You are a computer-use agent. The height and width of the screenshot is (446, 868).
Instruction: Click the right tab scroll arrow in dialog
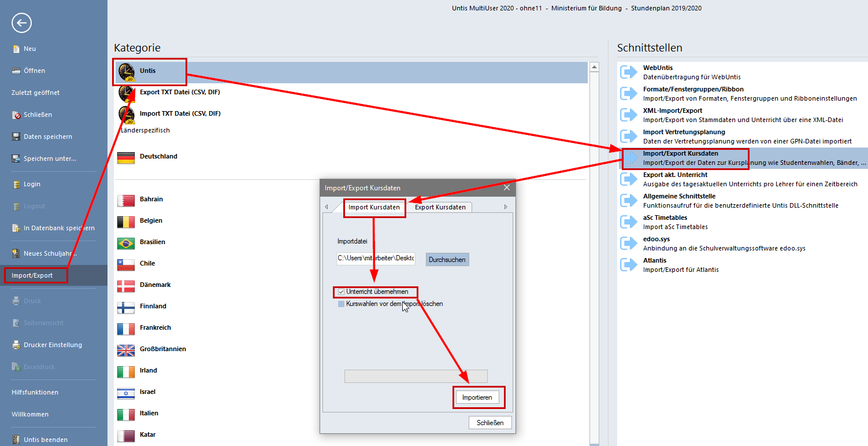point(506,207)
